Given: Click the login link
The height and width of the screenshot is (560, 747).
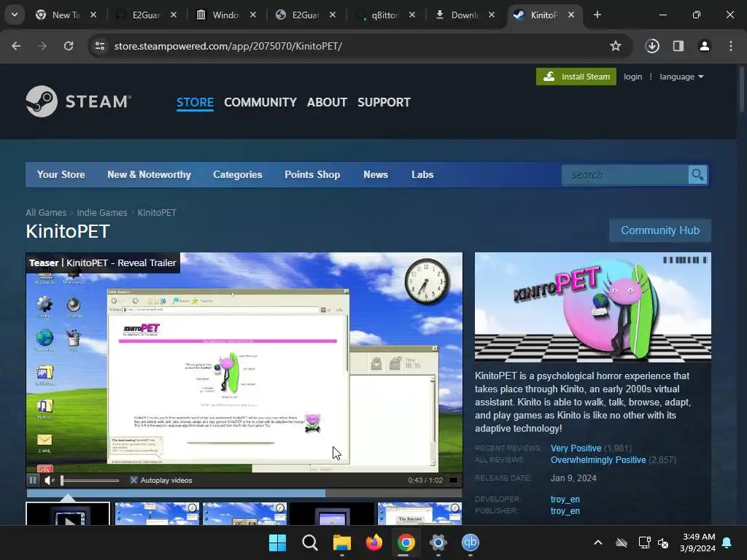Looking at the screenshot, I should click(632, 77).
